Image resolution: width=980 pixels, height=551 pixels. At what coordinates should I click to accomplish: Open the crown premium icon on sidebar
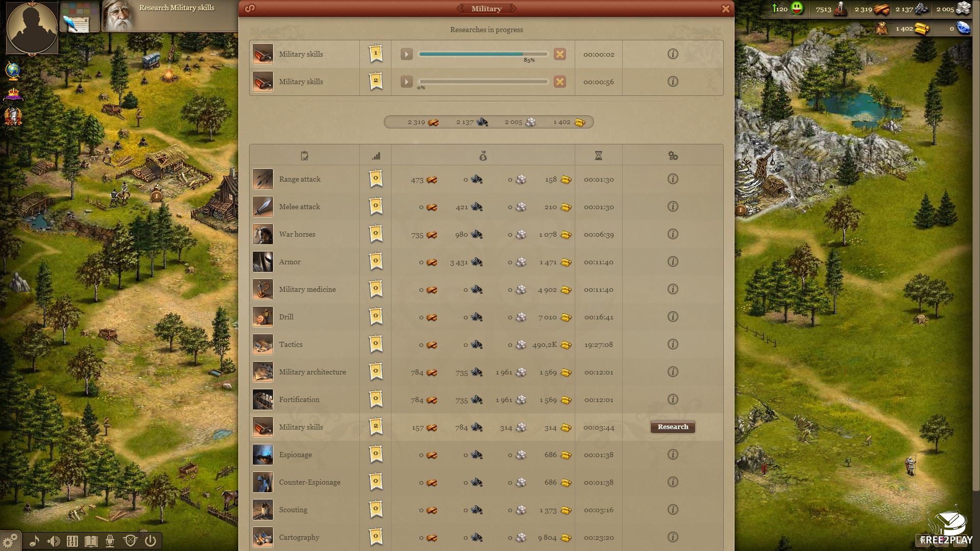13,94
